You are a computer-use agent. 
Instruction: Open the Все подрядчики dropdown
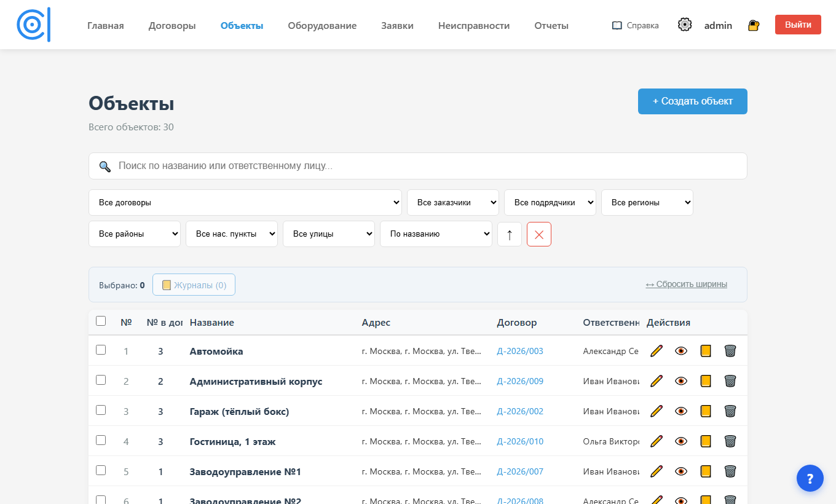click(x=550, y=203)
